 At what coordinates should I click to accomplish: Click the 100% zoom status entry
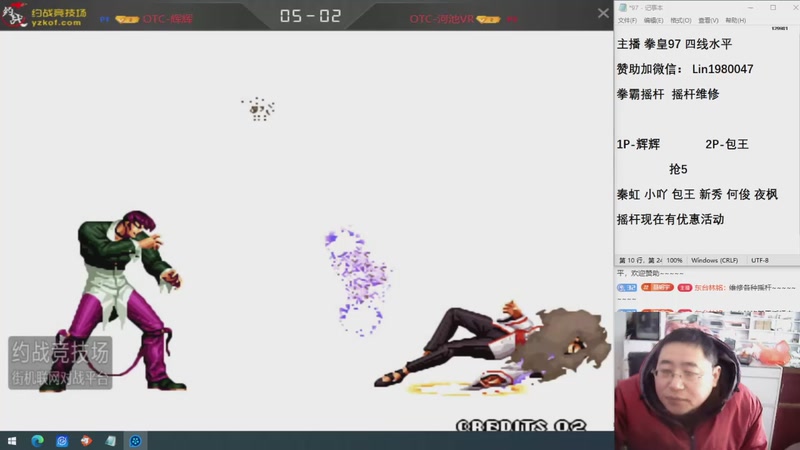[674, 260]
